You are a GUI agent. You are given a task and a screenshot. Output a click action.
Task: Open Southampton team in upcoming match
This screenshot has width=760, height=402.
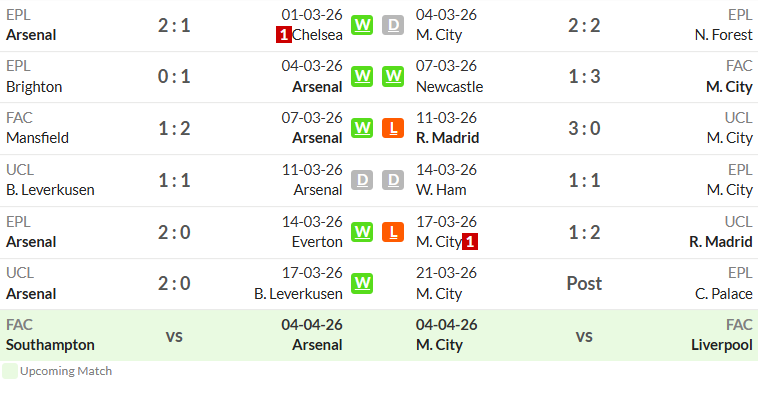tap(50, 345)
